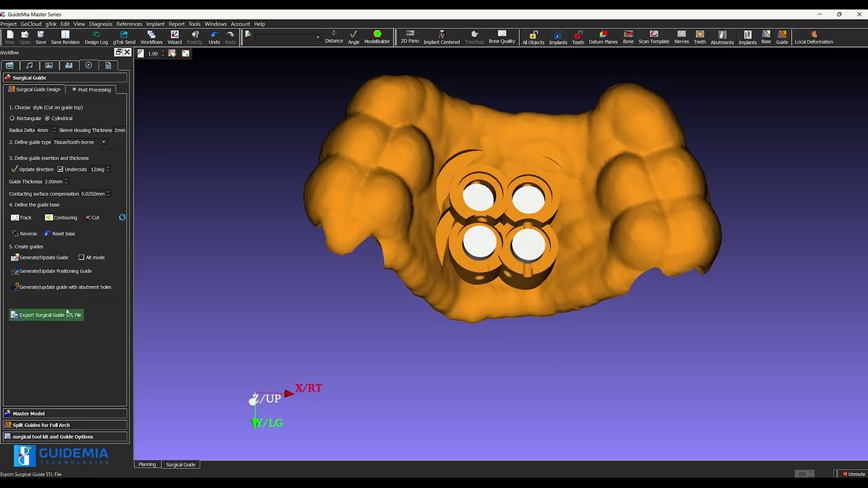Viewport: 868px width, 488px height.
Task: Click Generate/Update Guide button
Action: point(39,258)
